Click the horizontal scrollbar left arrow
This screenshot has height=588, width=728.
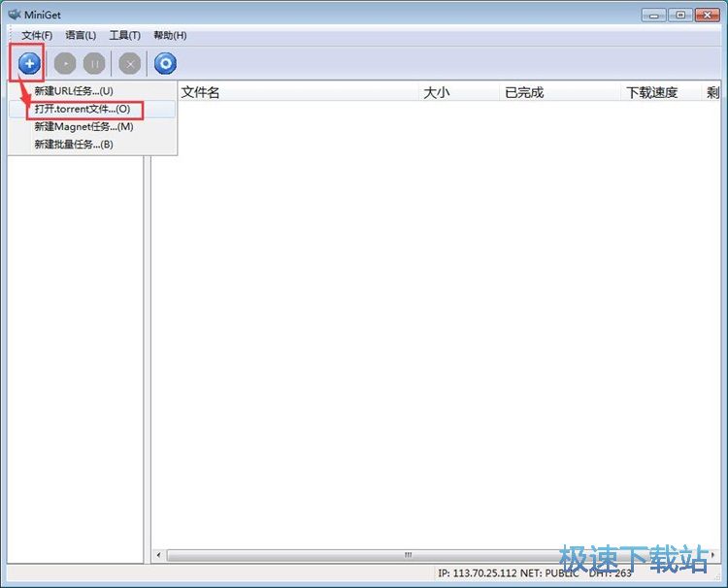click(159, 555)
